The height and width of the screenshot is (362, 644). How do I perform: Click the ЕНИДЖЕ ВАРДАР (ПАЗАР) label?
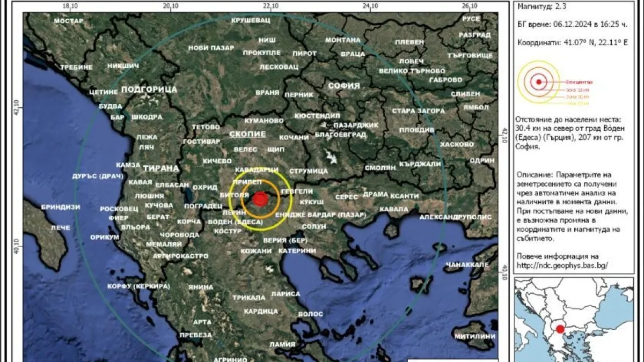click(320, 215)
